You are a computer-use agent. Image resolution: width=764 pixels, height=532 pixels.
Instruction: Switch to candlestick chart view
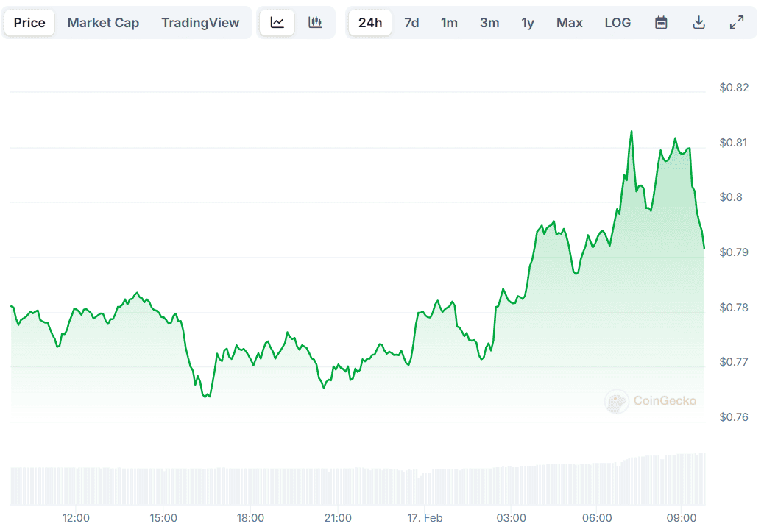click(316, 23)
